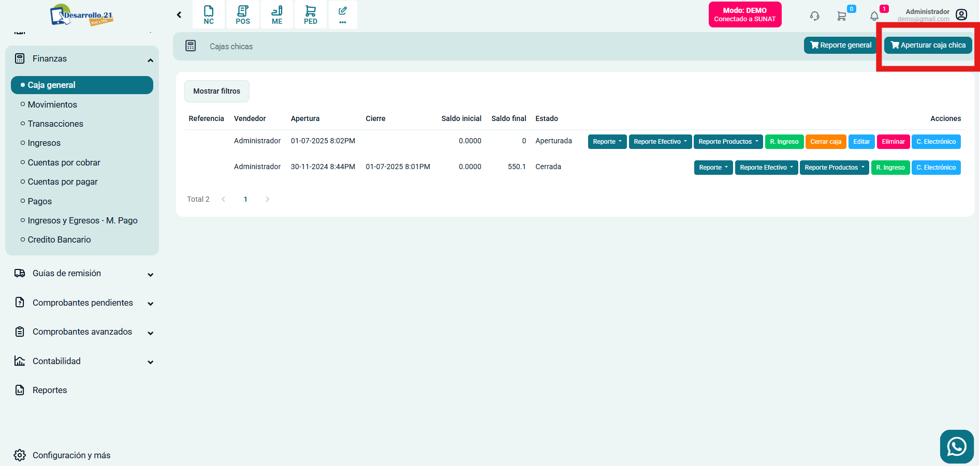Open the PED orders cart icon
This screenshot has width=980, height=466.
[311, 14]
